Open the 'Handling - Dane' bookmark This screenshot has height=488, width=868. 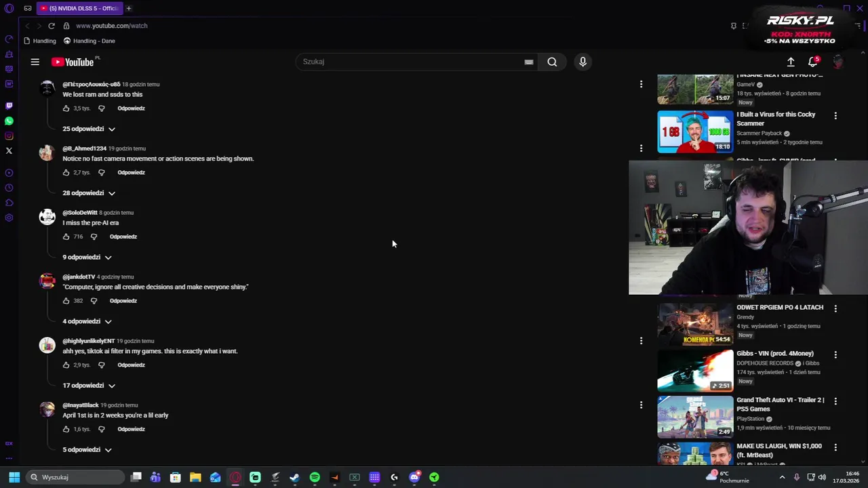pyautogui.click(x=89, y=41)
